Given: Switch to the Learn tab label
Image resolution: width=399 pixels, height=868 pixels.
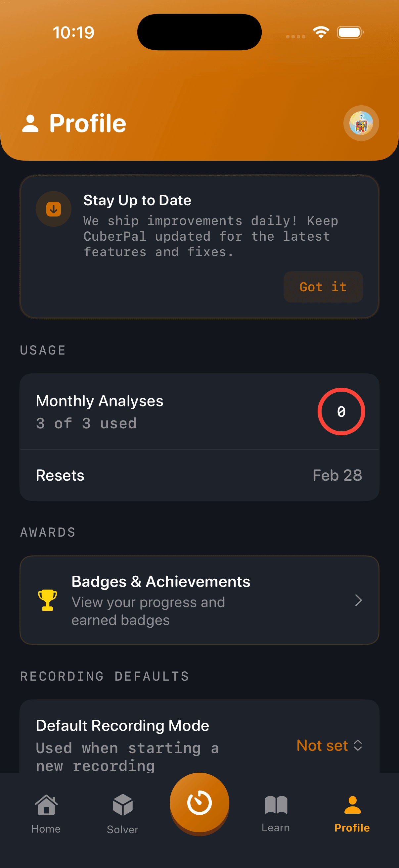Looking at the screenshot, I should click(x=276, y=828).
